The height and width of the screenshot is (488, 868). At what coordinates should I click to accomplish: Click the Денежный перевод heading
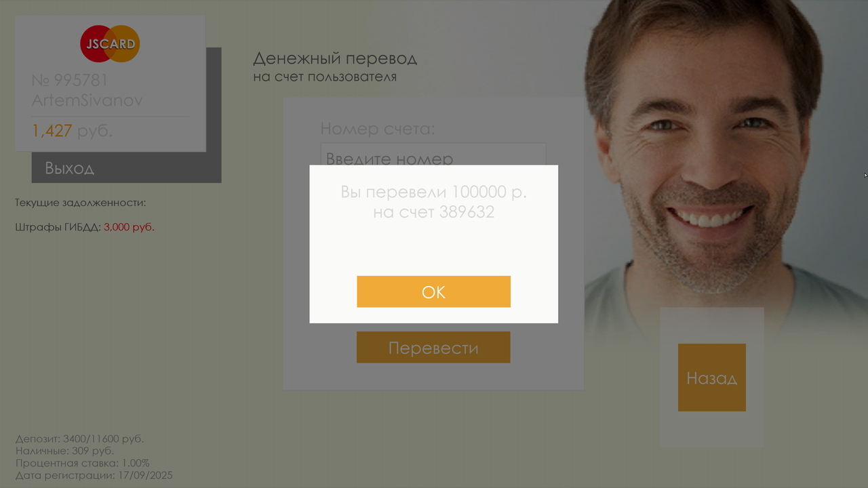335,59
